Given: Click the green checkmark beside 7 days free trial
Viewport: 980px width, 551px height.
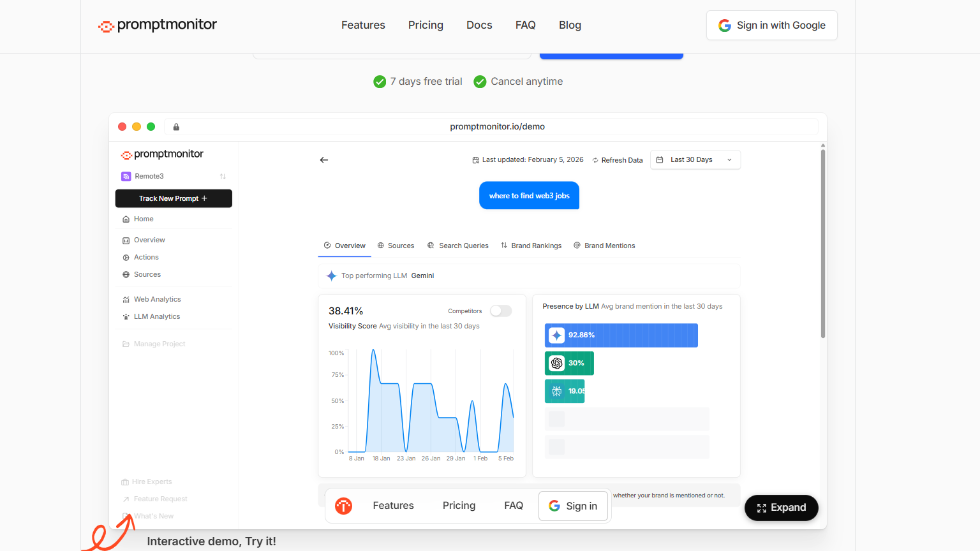Looking at the screenshot, I should click(x=380, y=82).
